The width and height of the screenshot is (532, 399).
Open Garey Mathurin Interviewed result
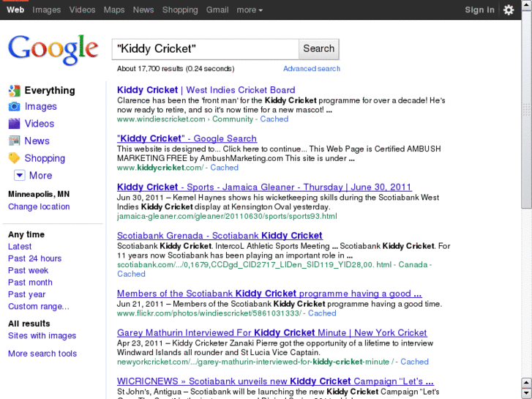click(272, 333)
